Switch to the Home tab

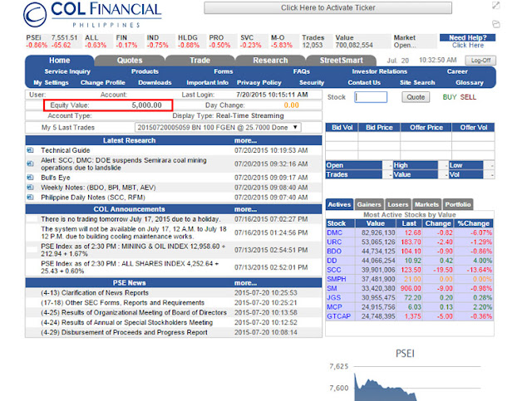[59, 61]
